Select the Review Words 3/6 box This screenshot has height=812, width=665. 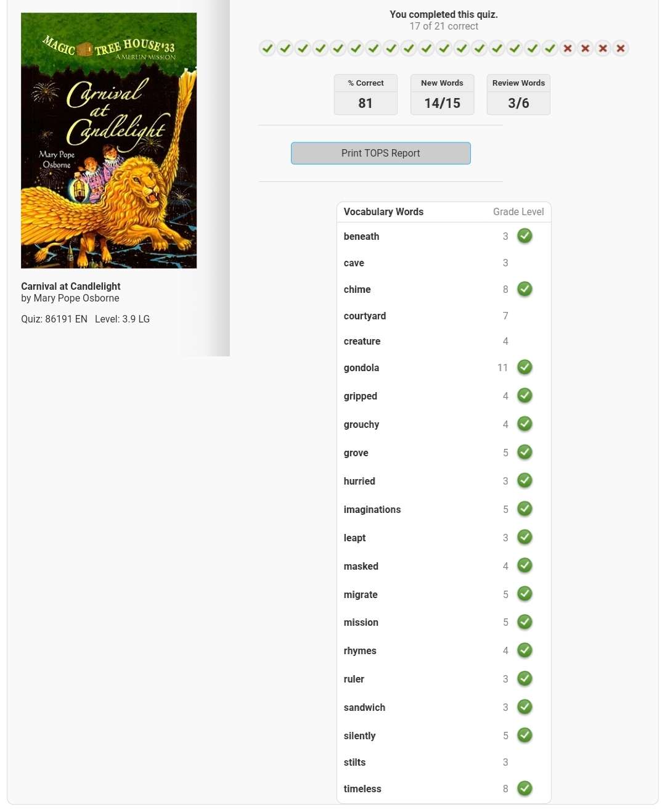pyautogui.click(x=518, y=94)
